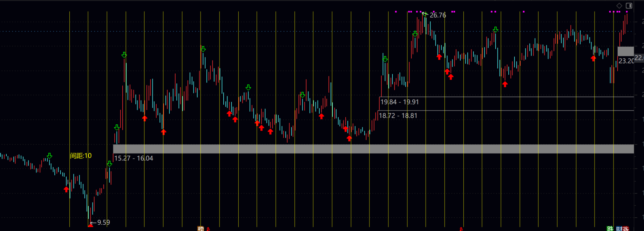Click the diamond icon at top right
644x231 pixels.
(619, 6)
